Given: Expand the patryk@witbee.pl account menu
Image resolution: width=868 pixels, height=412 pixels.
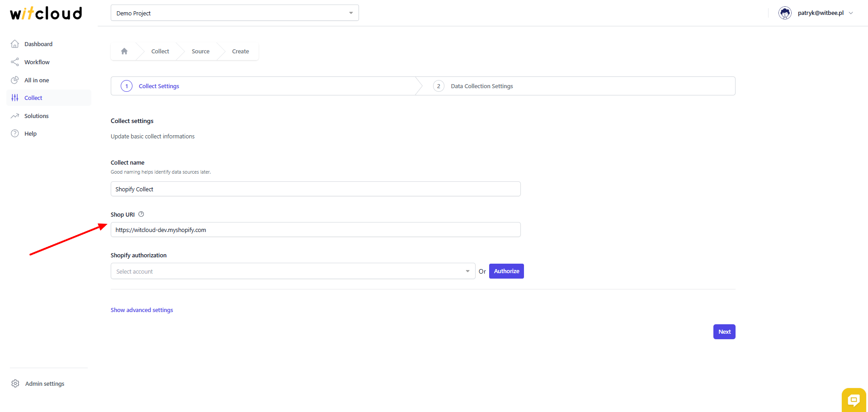Looking at the screenshot, I should click(851, 13).
